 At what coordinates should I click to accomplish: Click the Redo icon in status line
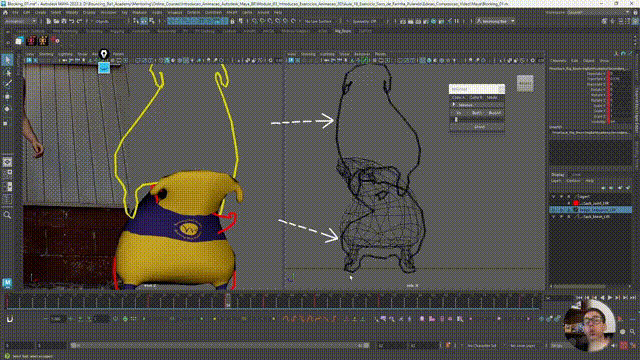79,21
